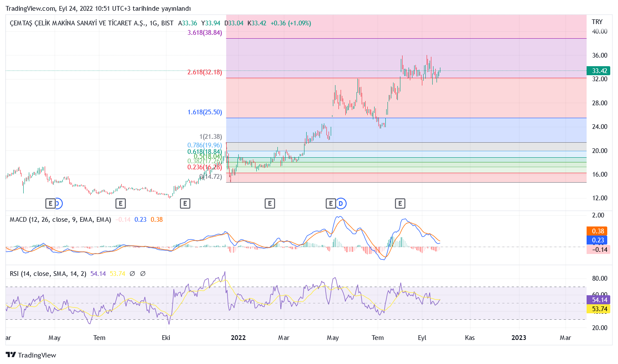Viewport: 618px width, 364px height.
Task: Open the RSI (14, close, SMA, 14, 2) legend
Action: click(x=48, y=274)
